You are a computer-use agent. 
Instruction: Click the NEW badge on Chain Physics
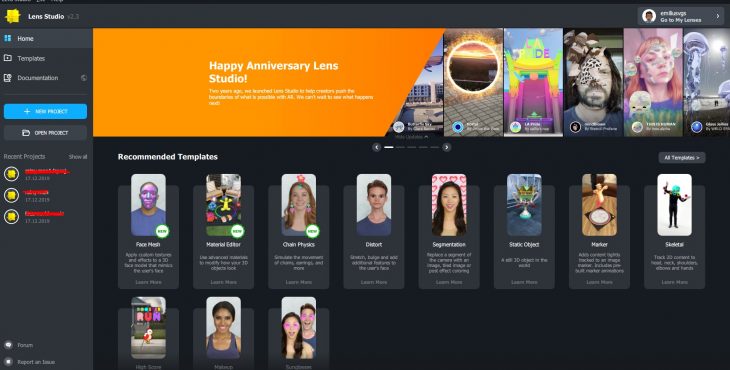pos(312,231)
